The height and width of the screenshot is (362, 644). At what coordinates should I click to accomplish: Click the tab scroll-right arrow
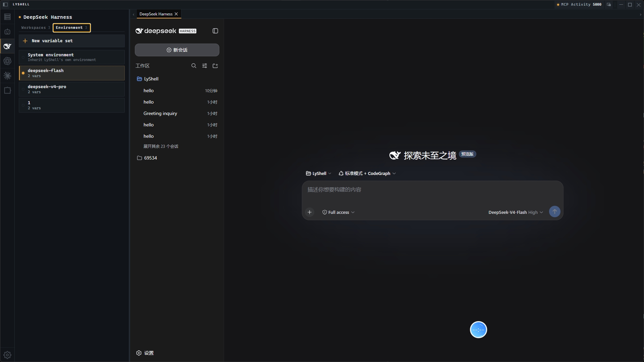point(640,14)
